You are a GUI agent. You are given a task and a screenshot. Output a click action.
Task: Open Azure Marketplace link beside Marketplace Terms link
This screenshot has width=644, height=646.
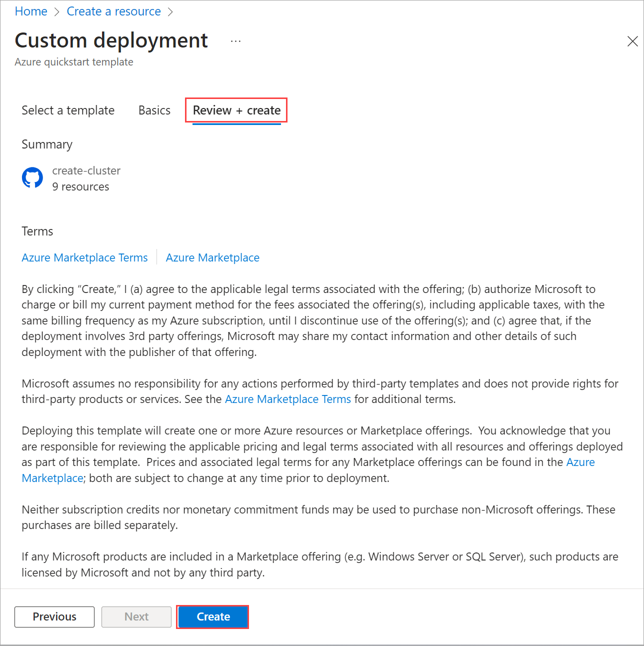click(212, 258)
